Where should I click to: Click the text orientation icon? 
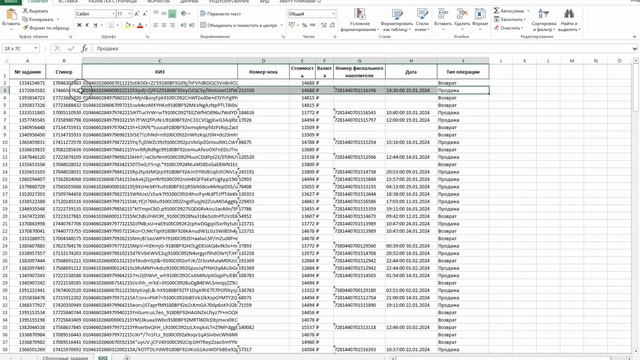pos(184,14)
